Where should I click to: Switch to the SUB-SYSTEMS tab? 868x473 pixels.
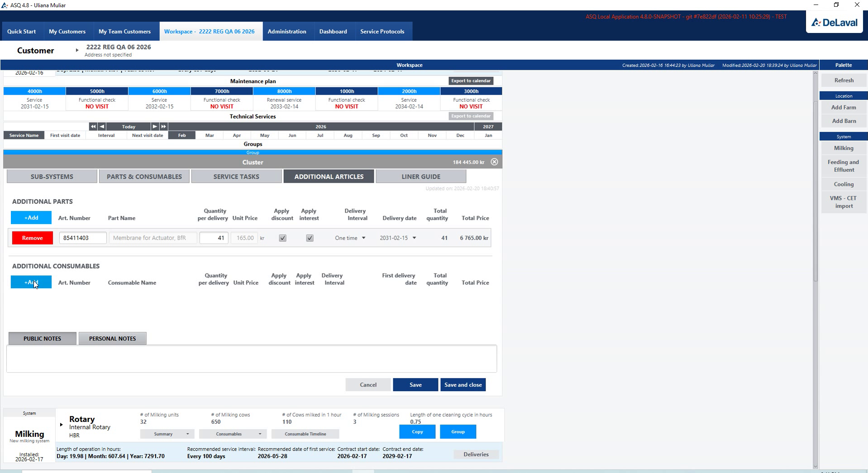coord(52,176)
